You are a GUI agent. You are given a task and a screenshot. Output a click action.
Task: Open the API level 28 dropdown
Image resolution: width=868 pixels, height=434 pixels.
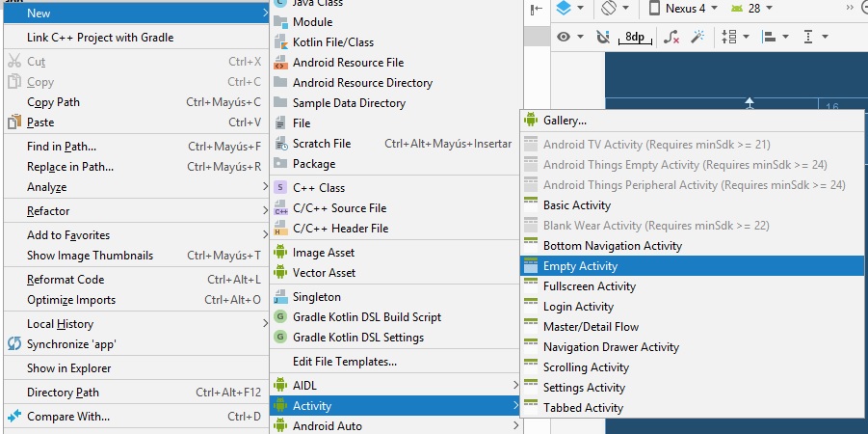[747, 9]
